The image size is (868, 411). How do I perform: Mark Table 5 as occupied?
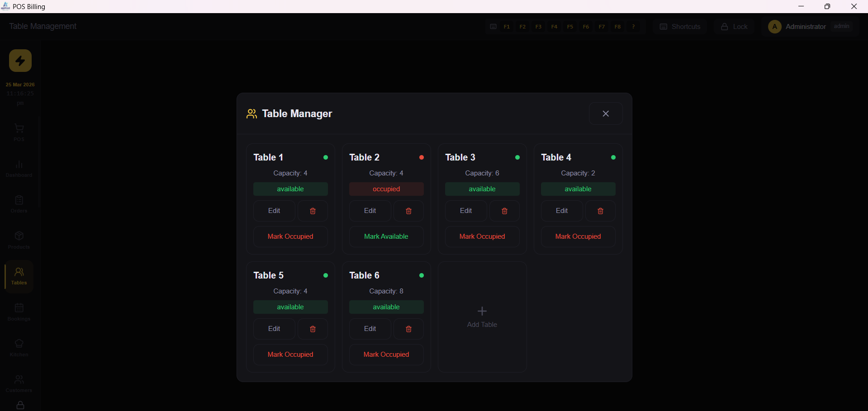(290, 354)
